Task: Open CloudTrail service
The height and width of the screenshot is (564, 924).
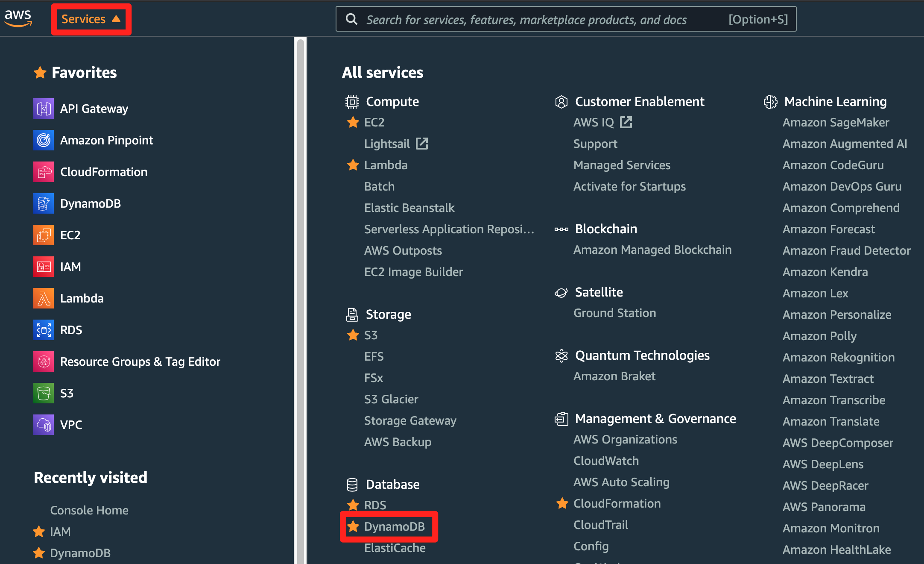Action: pyautogui.click(x=600, y=525)
